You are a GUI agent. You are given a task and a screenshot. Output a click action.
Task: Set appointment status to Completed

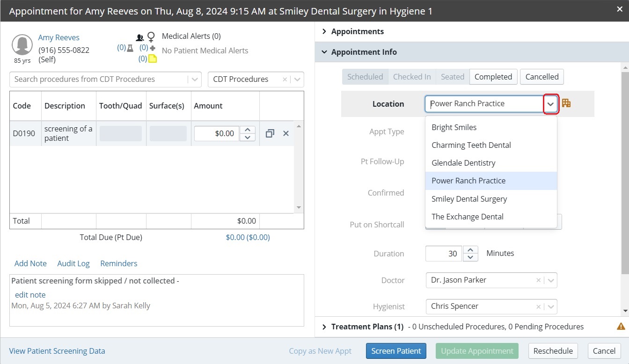[x=493, y=77]
